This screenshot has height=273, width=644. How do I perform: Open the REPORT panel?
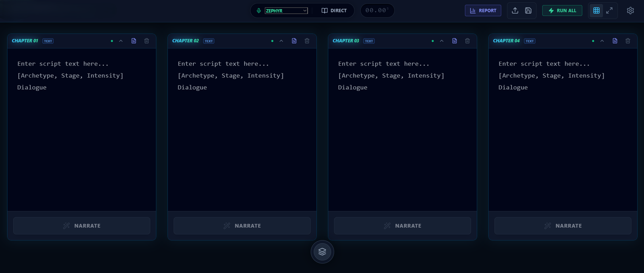tap(483, 10)
